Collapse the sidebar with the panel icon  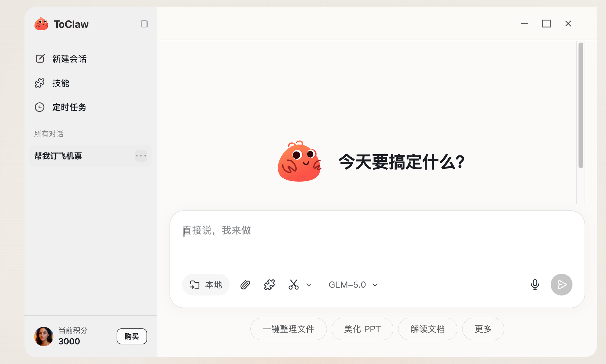[144, 24]
